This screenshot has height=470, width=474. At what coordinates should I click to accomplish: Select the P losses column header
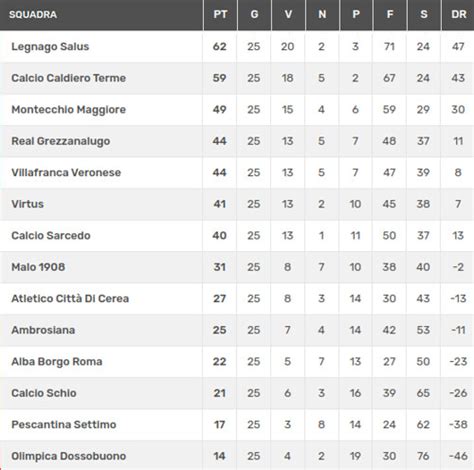(356, 14)
